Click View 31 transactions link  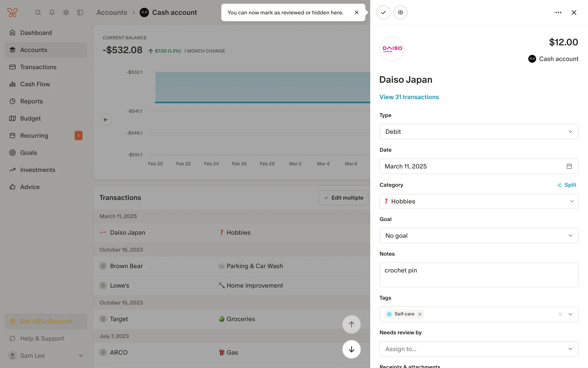click(x=409, y=97)
